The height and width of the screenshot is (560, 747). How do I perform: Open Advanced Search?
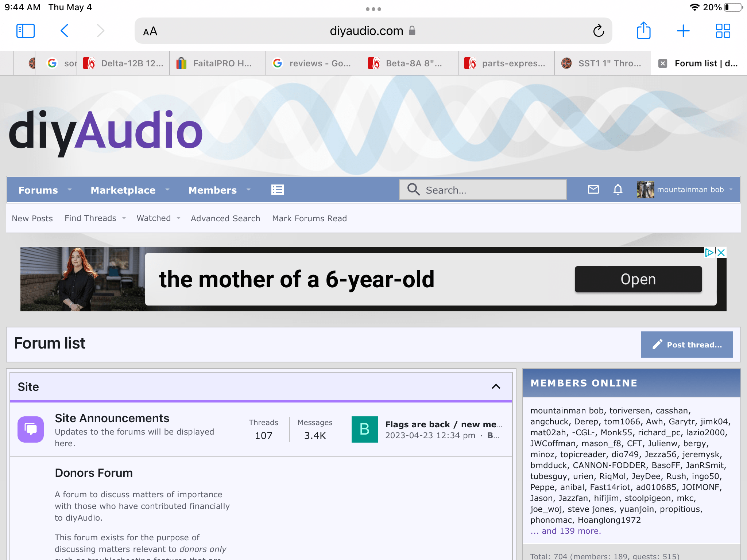click(225, 218)
